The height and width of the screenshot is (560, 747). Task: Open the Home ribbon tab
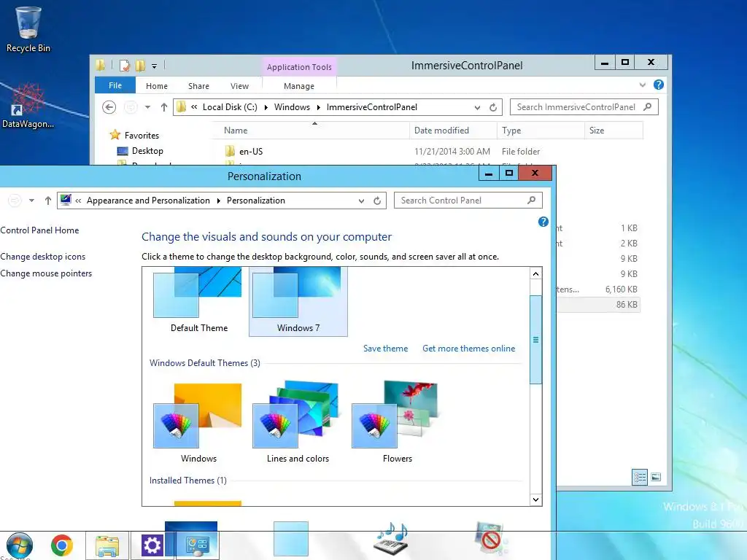pyautogui.click(x=157, y=86)
